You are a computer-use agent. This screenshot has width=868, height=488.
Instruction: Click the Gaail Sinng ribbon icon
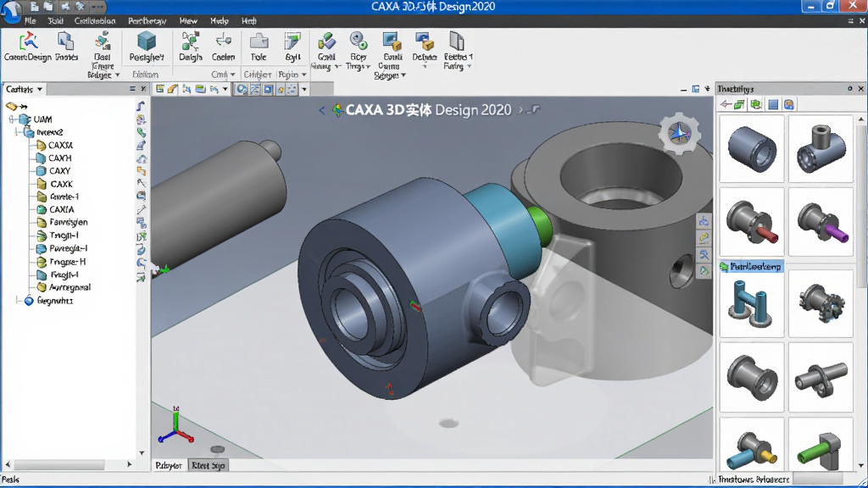click(326, 42)
